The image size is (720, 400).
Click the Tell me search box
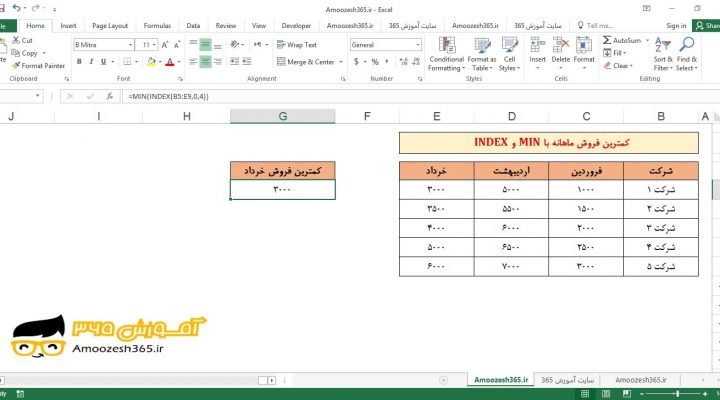point(596,26)
